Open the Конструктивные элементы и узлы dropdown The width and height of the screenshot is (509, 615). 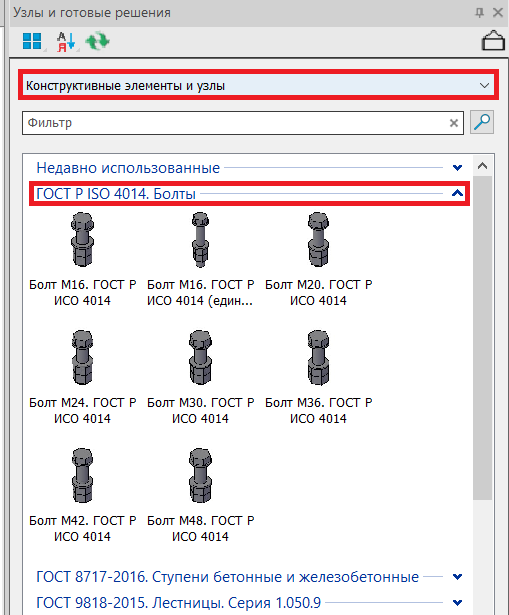click(x=258, y=85)
